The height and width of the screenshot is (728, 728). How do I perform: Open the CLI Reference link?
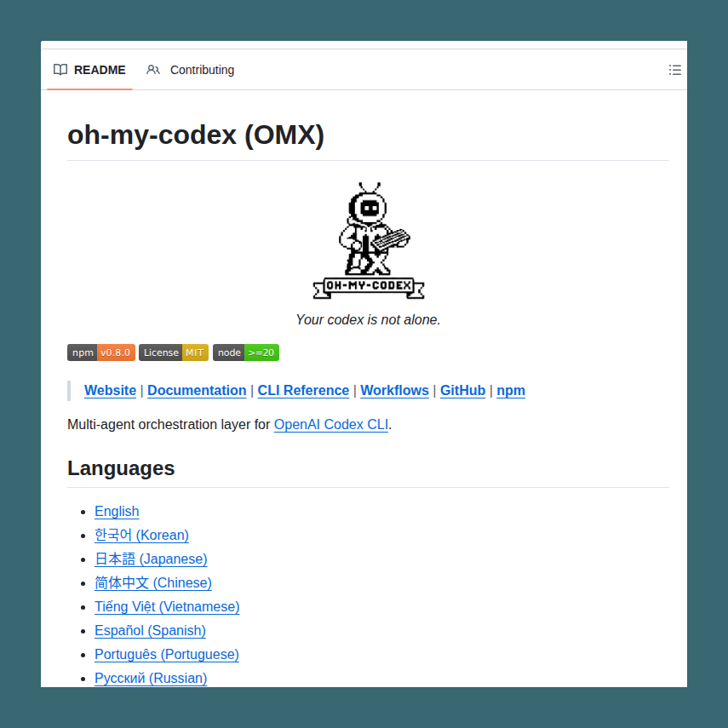click(x=303, y=391)
